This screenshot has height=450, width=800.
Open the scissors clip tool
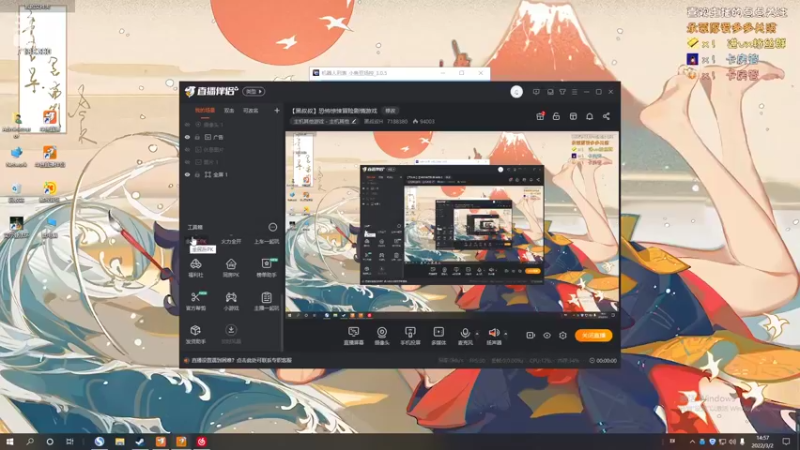tap(195, 301)
